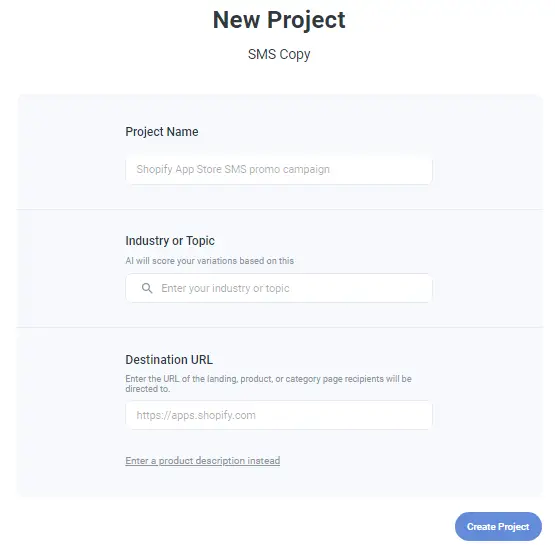Click the 'Shopify App Store SMS promo campaign' placeholder
The height and width of the screenshot is (557, 555).
(x=233, y=169)
